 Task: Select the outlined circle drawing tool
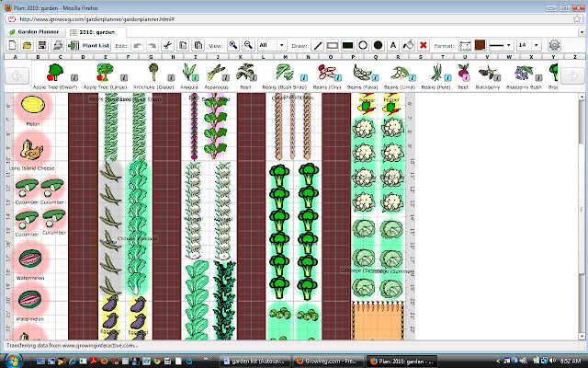coord(363,45)
